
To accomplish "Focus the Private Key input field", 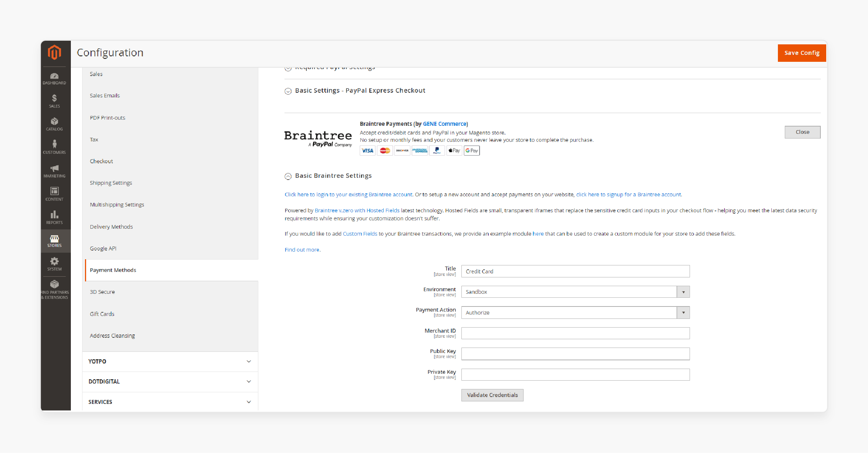I will click(x=576, y=375).
